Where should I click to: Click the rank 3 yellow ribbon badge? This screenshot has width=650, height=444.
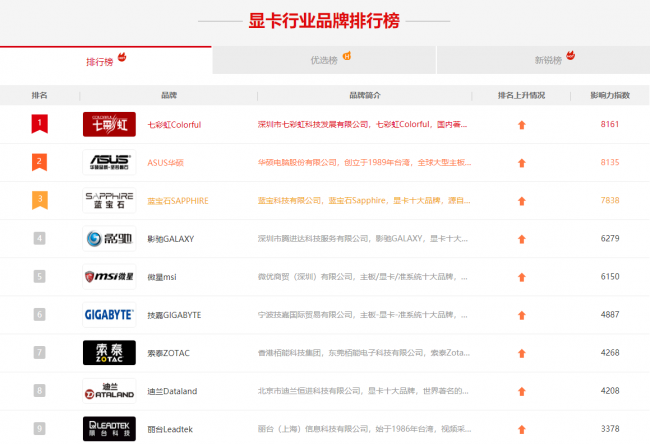click(x=40, y=200)
